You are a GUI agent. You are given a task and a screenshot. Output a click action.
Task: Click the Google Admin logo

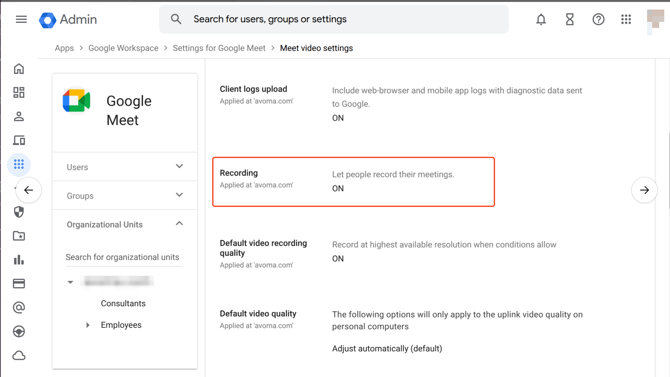click(x=68, y=19)
